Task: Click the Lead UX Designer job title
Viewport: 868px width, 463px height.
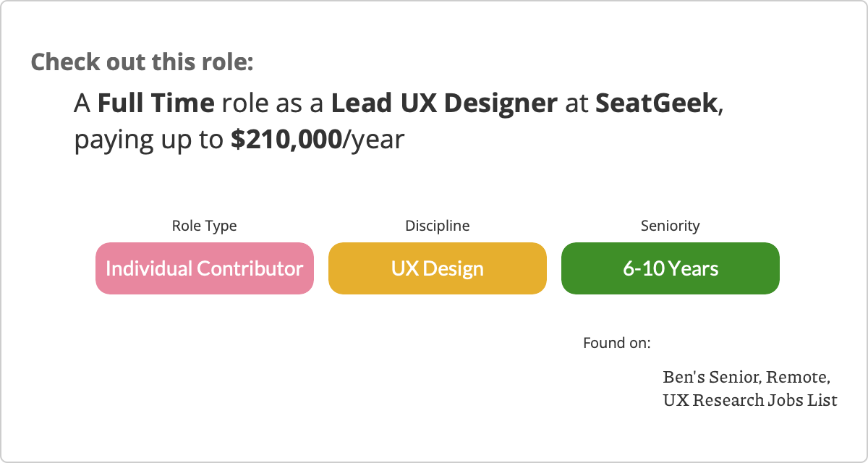Action: click(444, 103)
